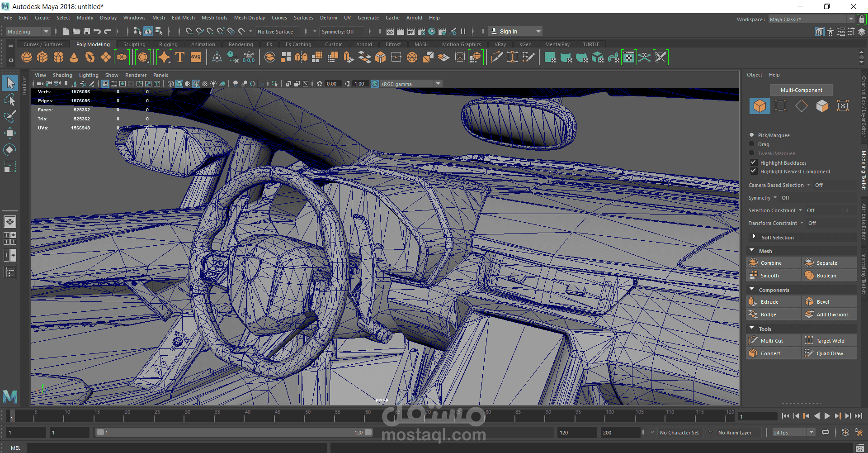
Task: Switch to the Sculpting shelf tab
Action: coord(134,44)
